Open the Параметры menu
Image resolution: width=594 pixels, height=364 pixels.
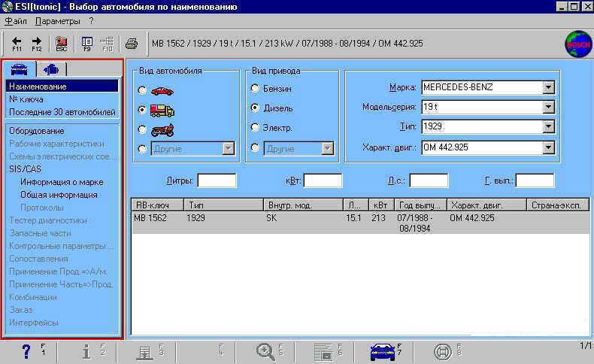(x=56, y=21)
